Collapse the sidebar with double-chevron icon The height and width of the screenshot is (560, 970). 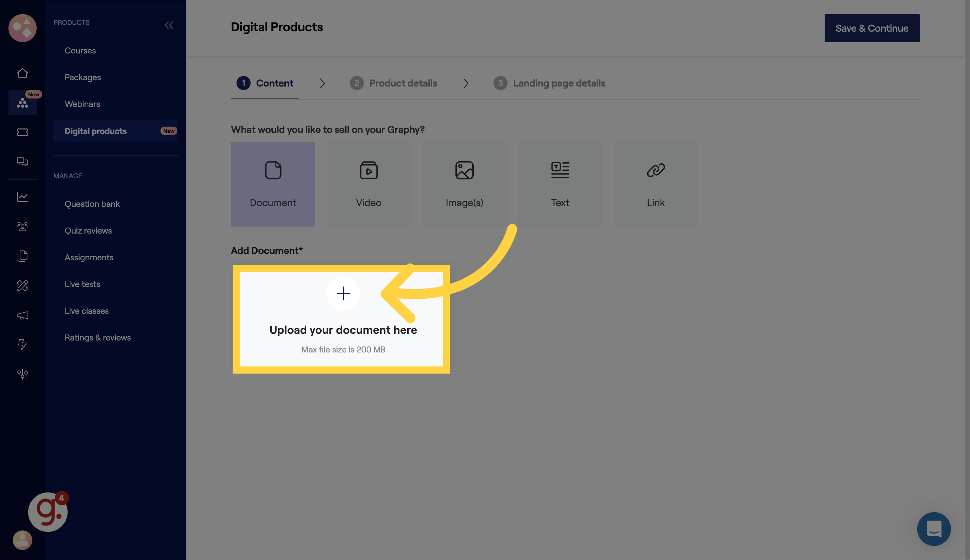[x=169, y=25]
